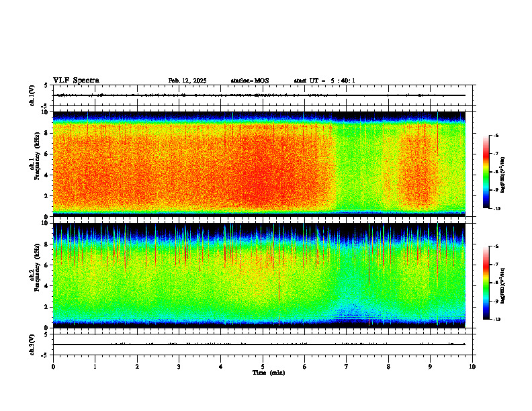This screenshot has height=411, width=532.
Task: Click the "2" kHz tick on ch.1 frequency axis
Action: tap(47, 196)
